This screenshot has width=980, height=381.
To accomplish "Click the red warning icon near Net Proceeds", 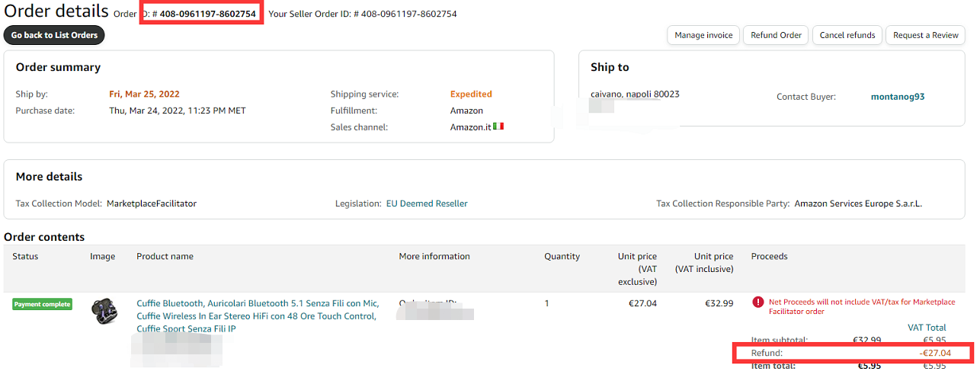I will click(757, 302).
